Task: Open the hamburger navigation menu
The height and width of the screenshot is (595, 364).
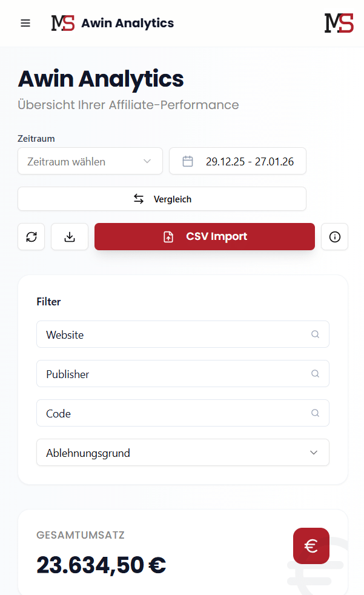Action: (x=25, y=23)
